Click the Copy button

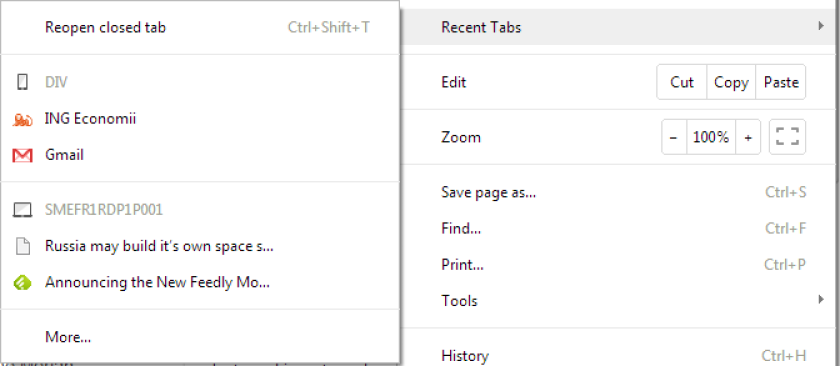pos(731,82)
